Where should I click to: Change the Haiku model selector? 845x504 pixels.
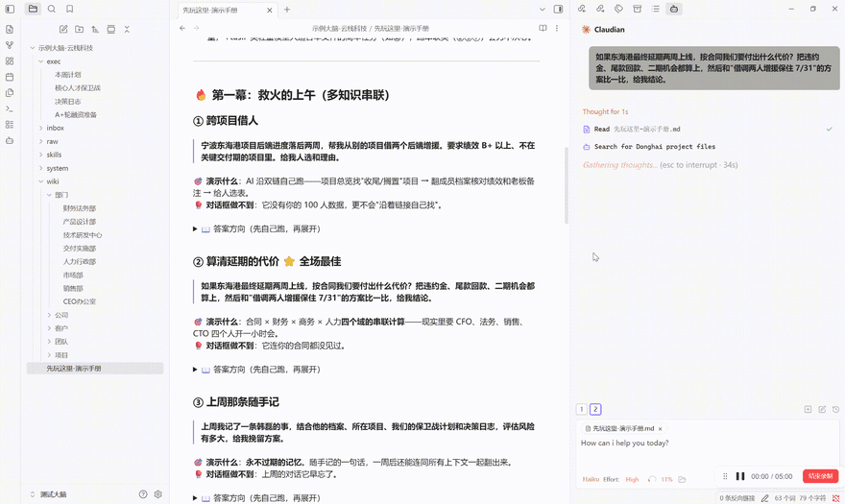point(591,479)
